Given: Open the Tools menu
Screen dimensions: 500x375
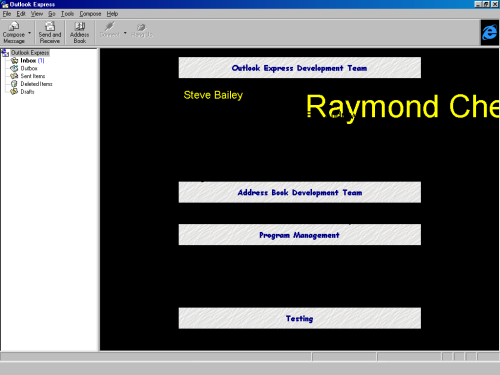Looking at the screenshot, I should pos(67,14).
